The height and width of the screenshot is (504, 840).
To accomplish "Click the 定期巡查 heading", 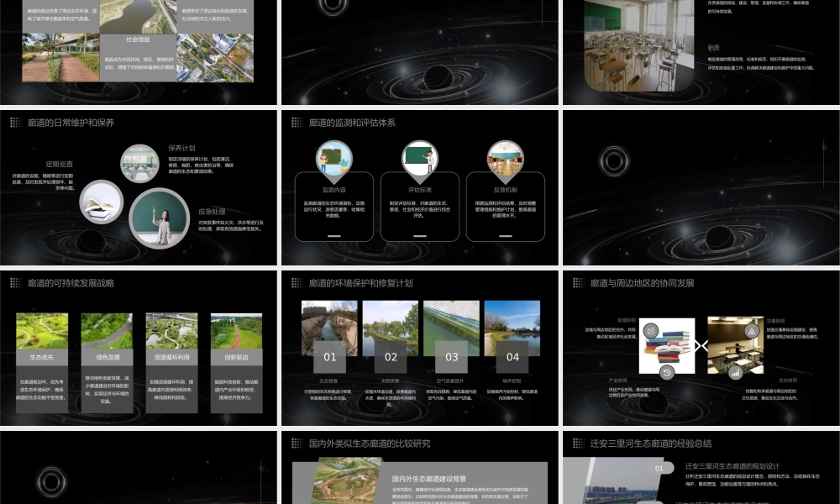I will (59, 164).
